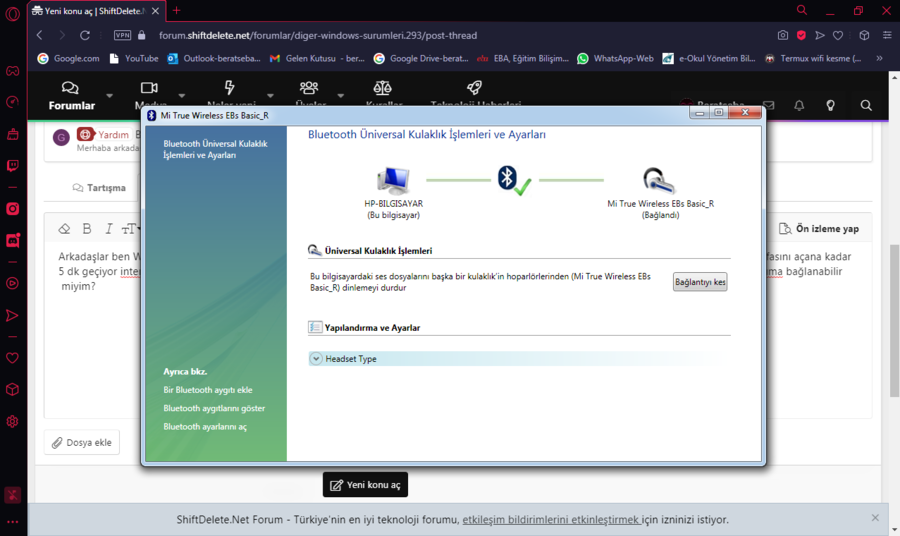
Task: Open forum search magnifier icon
Action: [866, 105]
